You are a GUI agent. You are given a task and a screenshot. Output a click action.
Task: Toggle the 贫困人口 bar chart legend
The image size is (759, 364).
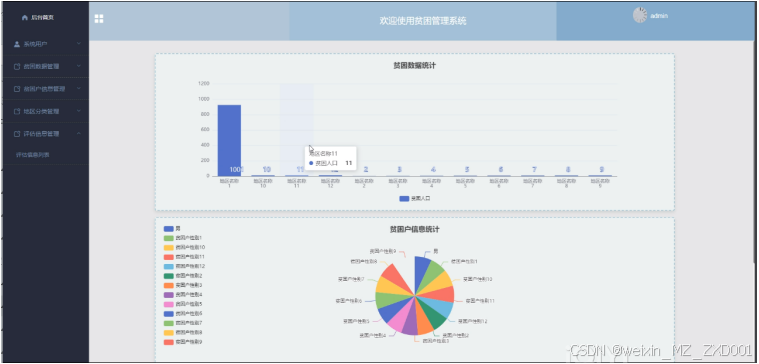[x=415, y=198]
